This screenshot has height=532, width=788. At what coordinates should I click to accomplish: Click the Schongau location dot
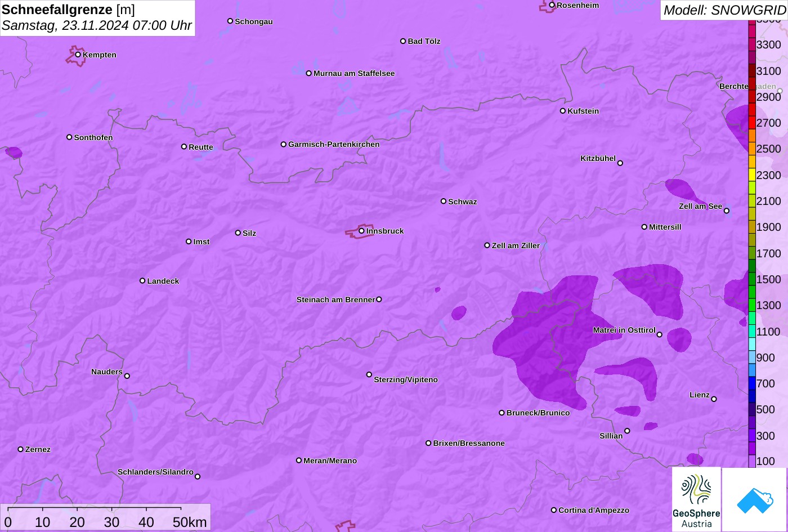point(230,21)
